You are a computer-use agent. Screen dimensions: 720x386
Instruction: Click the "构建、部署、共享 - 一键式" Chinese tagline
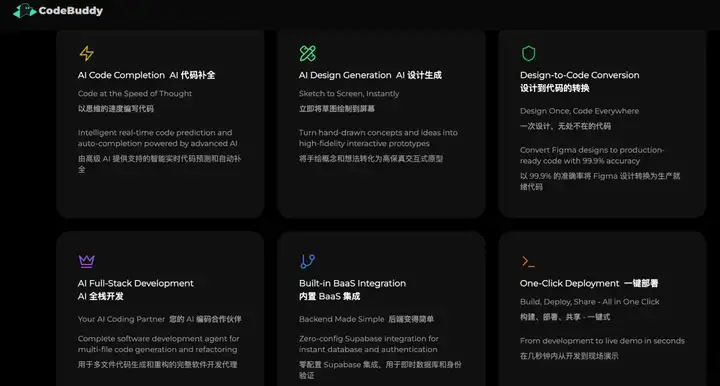pyautogui.click(x=565, y=317)
